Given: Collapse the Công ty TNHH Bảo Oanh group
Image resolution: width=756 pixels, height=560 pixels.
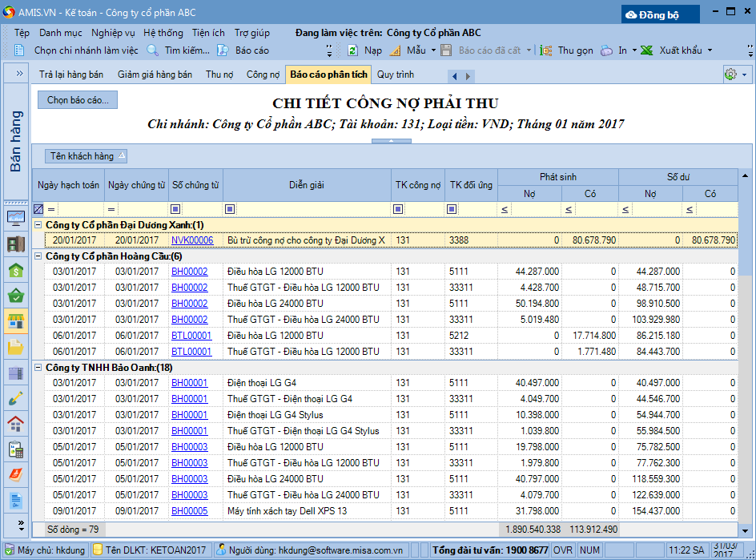Looking at the screenshot, I should [x=38, y=368].
